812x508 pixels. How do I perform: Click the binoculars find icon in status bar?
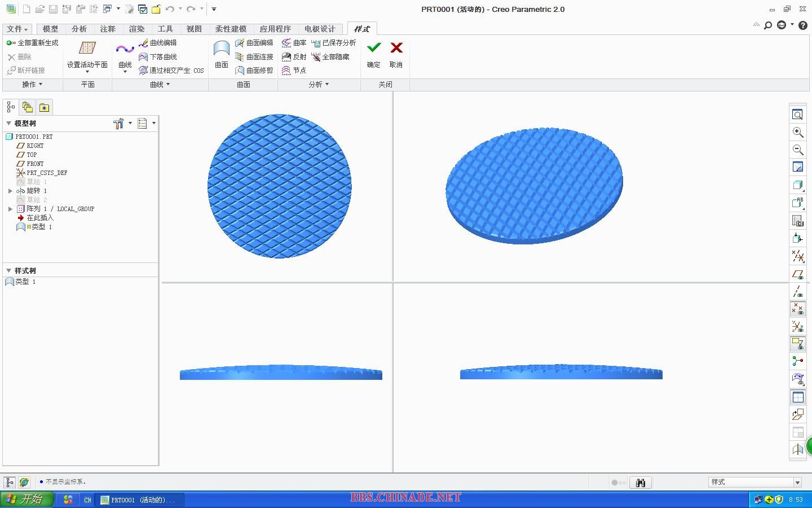(x=640, y=483)
